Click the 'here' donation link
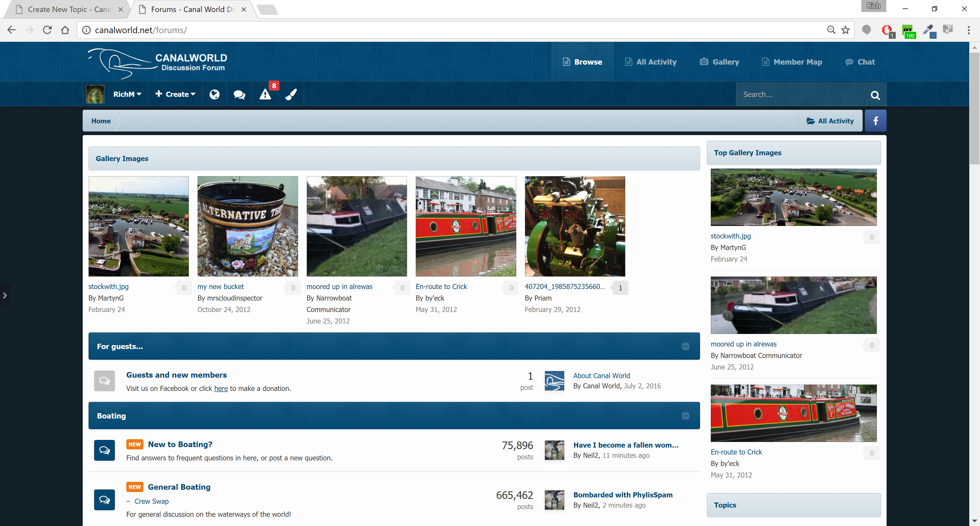Screen dimensions: 980x526 click(221, 388)
